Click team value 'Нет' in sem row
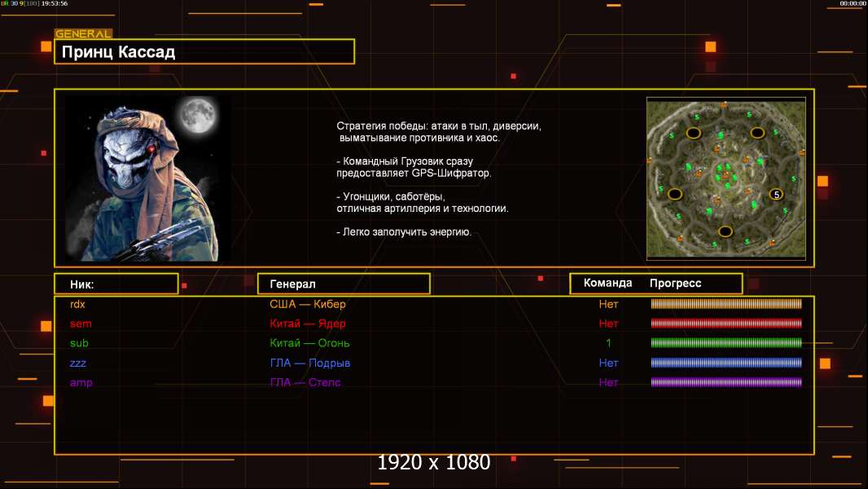This screenshot has width=868, height=489. point(608,324)
